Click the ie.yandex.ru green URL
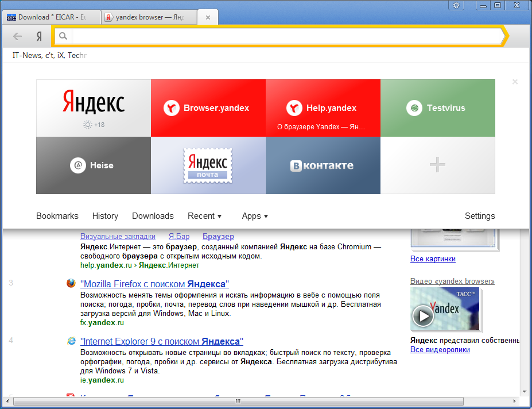This screenshot has width=532, height=409. pyautogui.click(x=102, y=380)
